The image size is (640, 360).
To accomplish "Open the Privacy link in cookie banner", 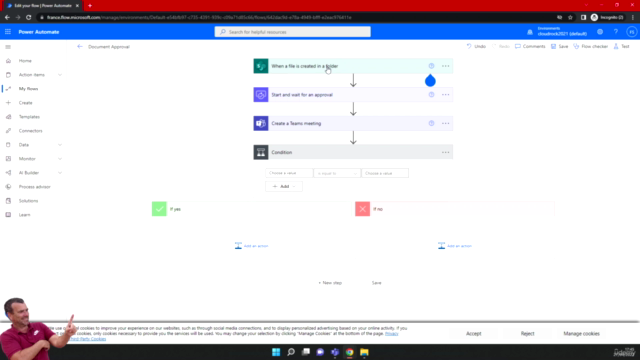I will (x=391, y=334).
